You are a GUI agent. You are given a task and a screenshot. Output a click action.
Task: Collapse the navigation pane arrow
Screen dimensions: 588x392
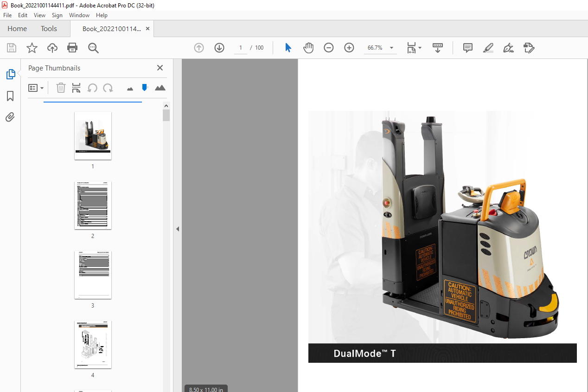[x=177, y=229]
